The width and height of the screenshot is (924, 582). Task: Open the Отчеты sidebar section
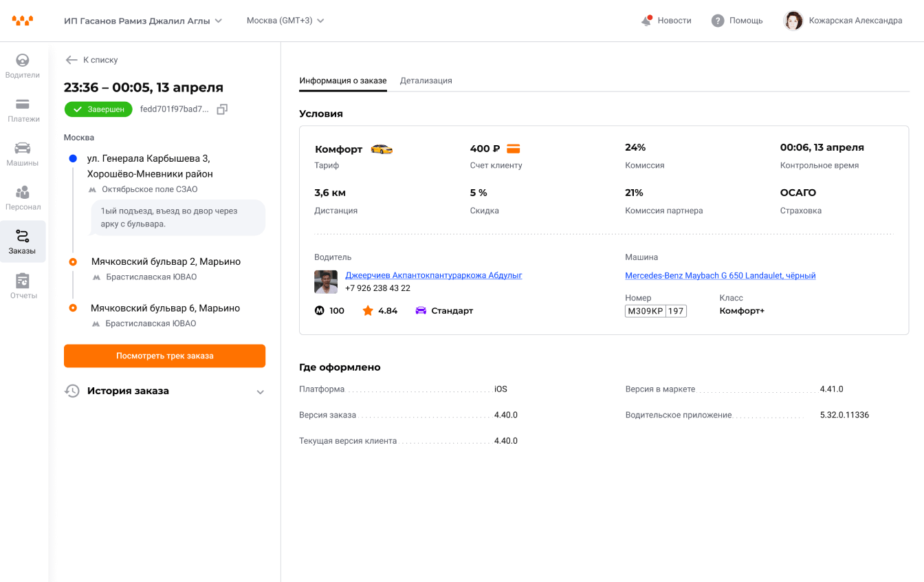23,287
